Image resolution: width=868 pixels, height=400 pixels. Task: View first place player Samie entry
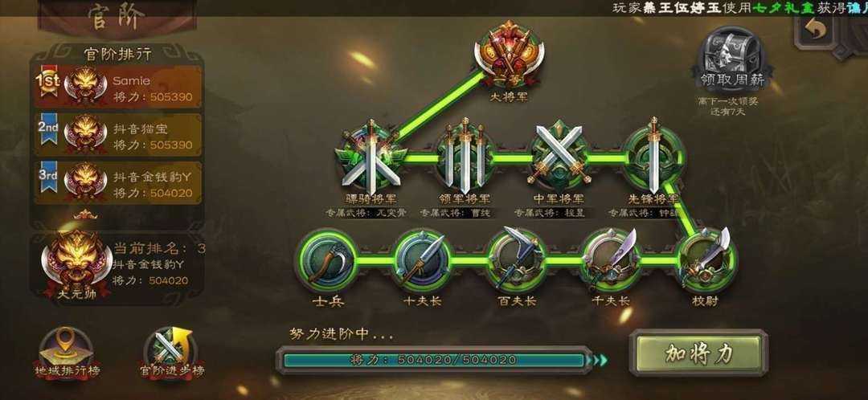[118, 86]
